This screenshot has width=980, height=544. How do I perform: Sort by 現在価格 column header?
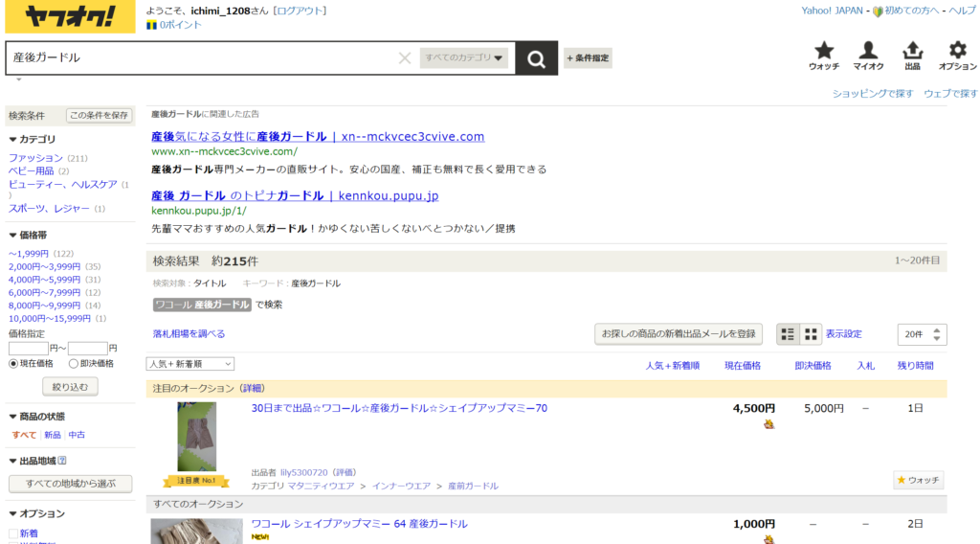(743, 366)
